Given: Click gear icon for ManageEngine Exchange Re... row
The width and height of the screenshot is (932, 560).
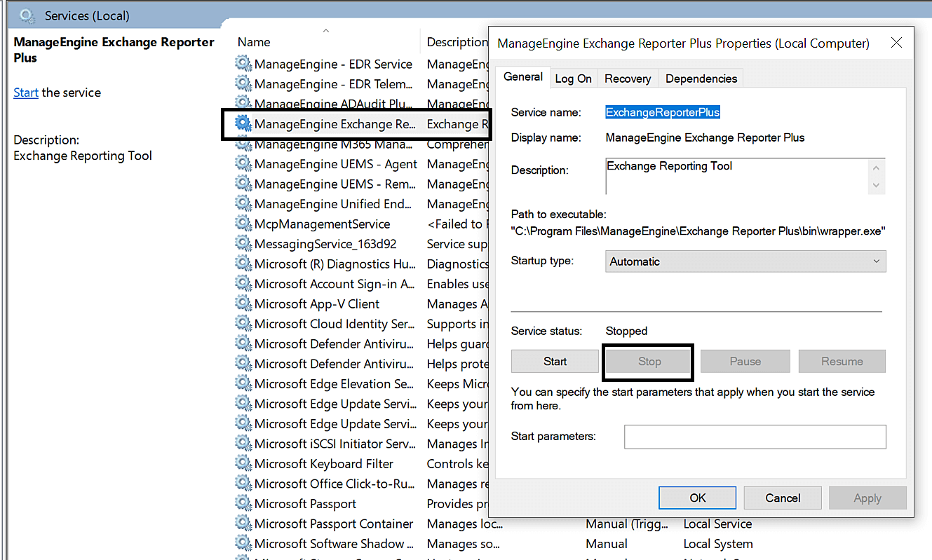Looking at the screenshot, I should 243,124.
